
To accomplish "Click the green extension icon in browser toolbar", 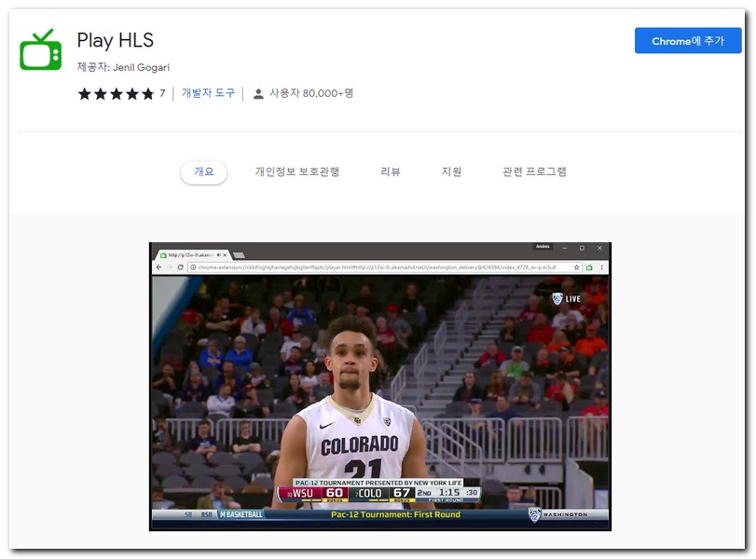I will coord(589,267).
